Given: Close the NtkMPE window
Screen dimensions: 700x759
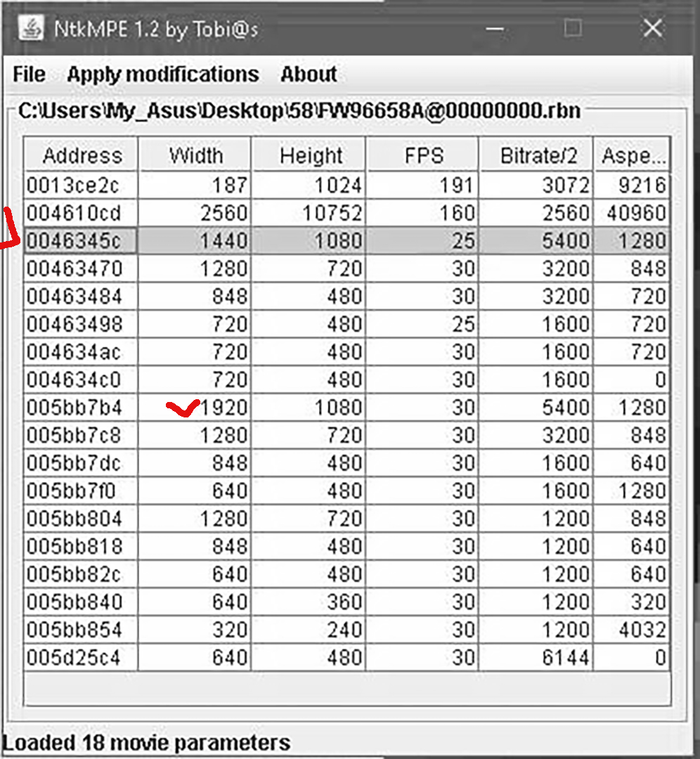Looking at the screenshot, I should click(x=653, y=28).
